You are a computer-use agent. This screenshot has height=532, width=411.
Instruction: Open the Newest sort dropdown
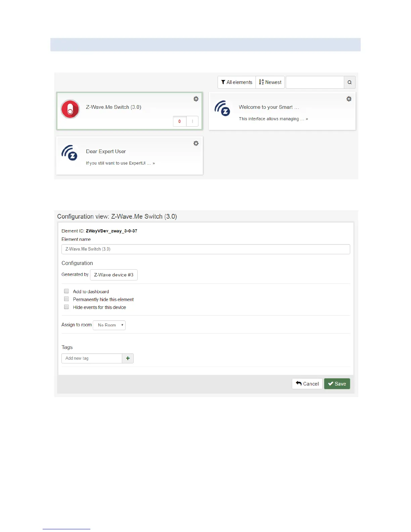(270, 82)
